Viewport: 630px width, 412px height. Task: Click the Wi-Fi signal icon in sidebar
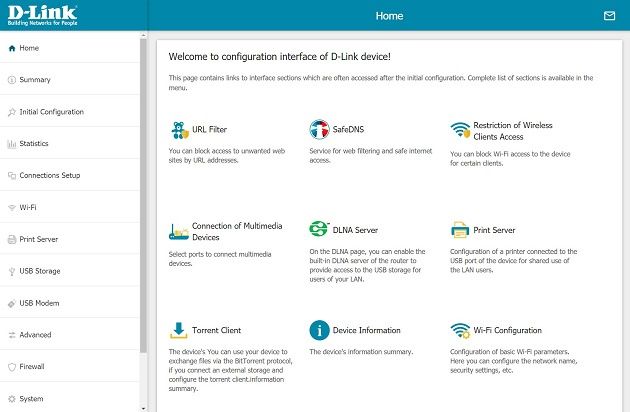point(12,208)
